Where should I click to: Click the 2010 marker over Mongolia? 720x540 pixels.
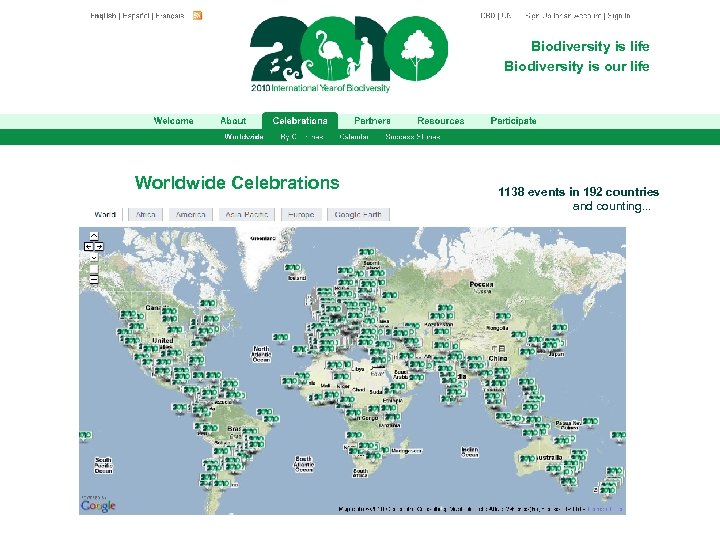tap(503, 316)
